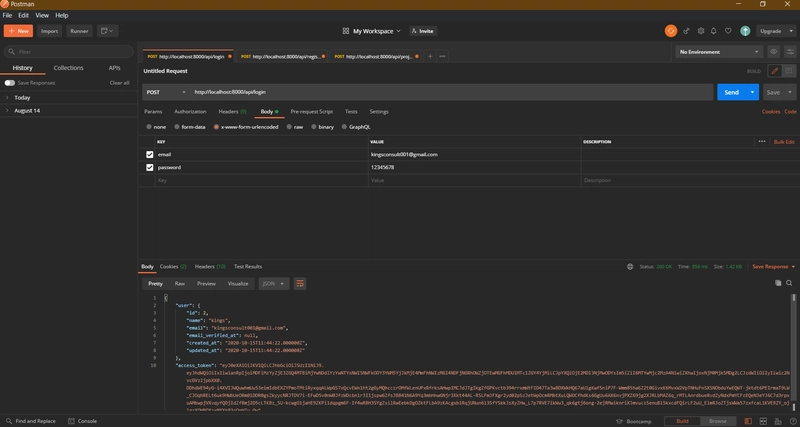The width and height of the screenshot is (800, 427).
Task: Uncheck the password key checkbox
Action: coord(149,167)
